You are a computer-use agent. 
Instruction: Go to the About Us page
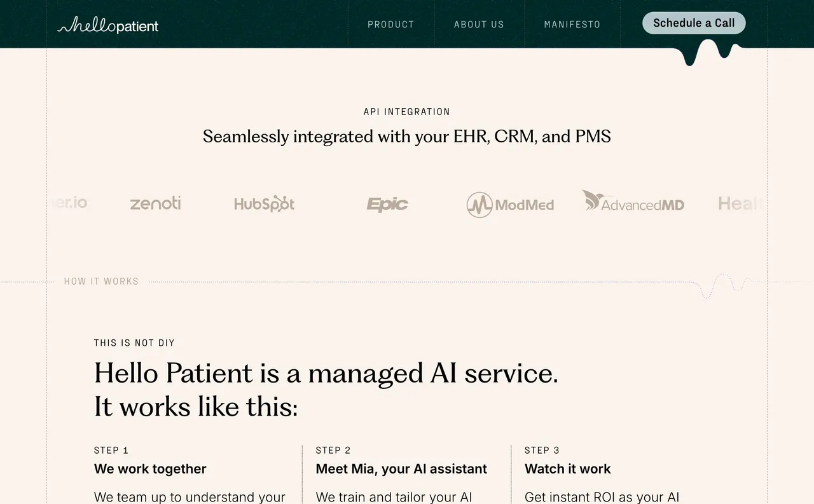coord(479,24)
